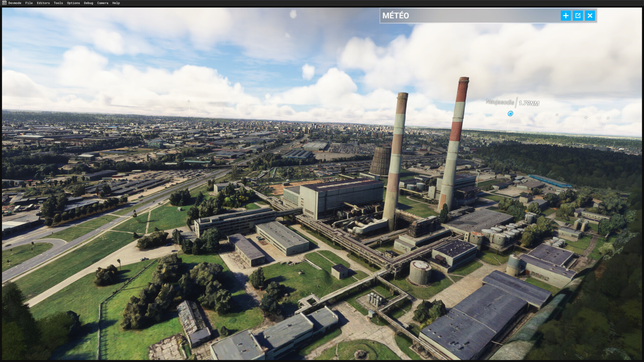Open the Tools menu
The width and height of the screenshot is (644, 362).
point(58,3)
